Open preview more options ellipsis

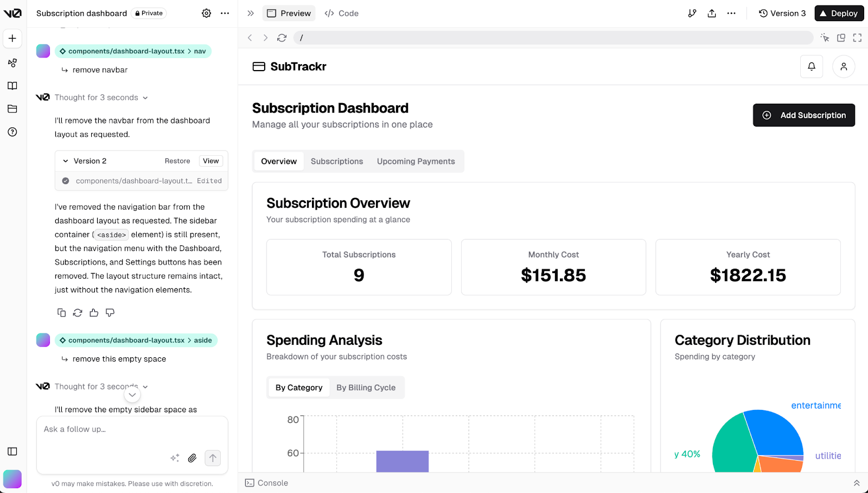tap(731, 13)
